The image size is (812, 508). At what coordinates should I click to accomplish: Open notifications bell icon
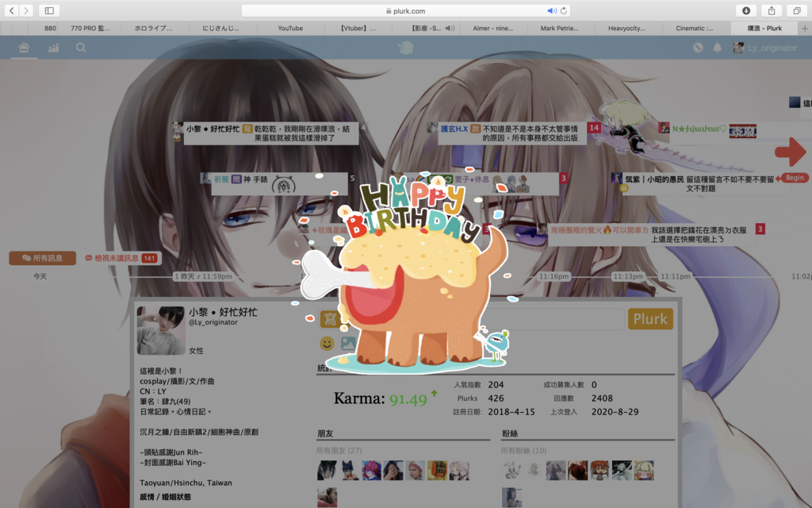coord(717,48)
